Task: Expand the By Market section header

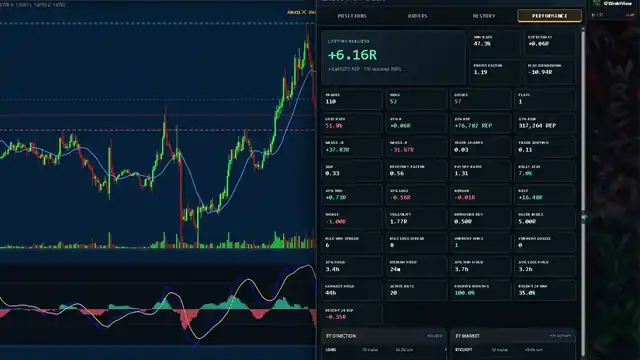Action: pos(513,336)
